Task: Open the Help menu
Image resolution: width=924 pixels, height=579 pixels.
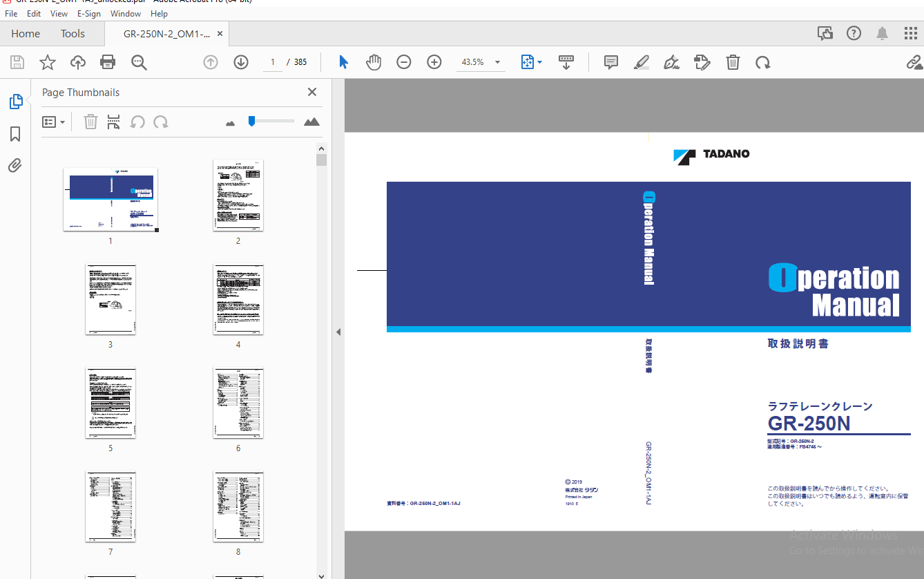Action: pyautogui.click(x=159, y=14)
